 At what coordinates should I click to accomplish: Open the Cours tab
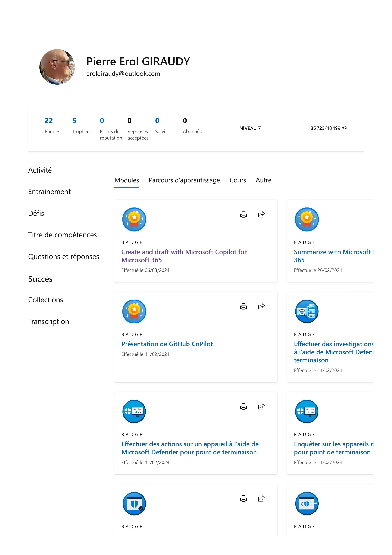pos(238,180)
